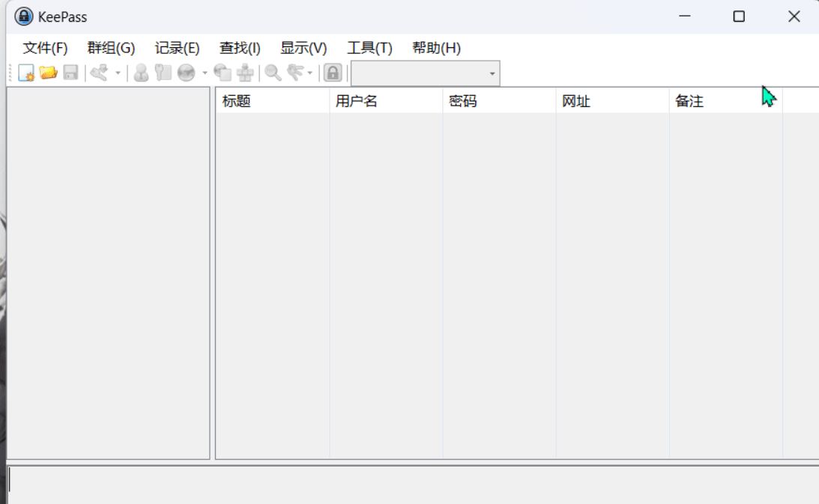Open the 帮助(H) menu

437,48
